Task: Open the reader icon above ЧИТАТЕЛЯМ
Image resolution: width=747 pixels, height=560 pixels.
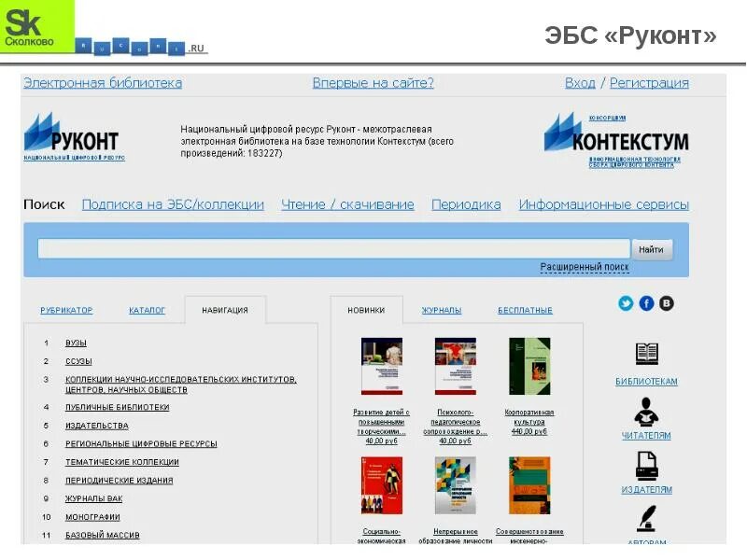Action: click(x=646, y=412)
